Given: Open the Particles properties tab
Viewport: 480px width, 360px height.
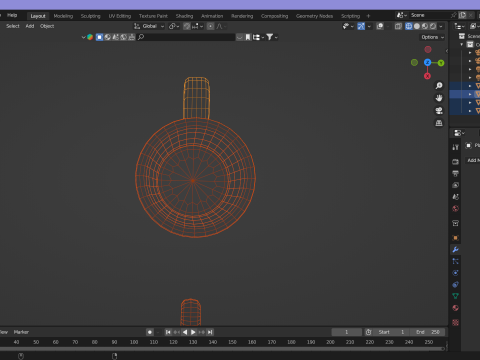Looking at the screenshot, I should click(455, 261).
